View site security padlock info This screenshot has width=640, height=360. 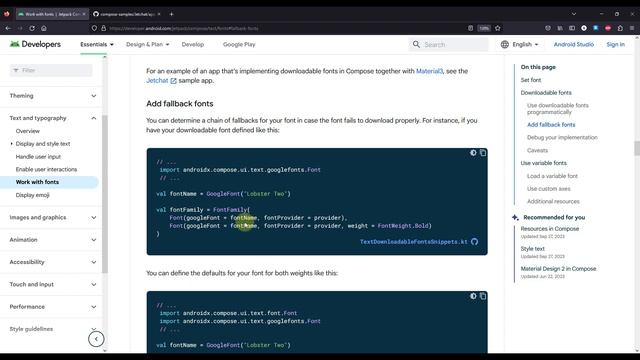pyautogui.click(x=104, y=28)
